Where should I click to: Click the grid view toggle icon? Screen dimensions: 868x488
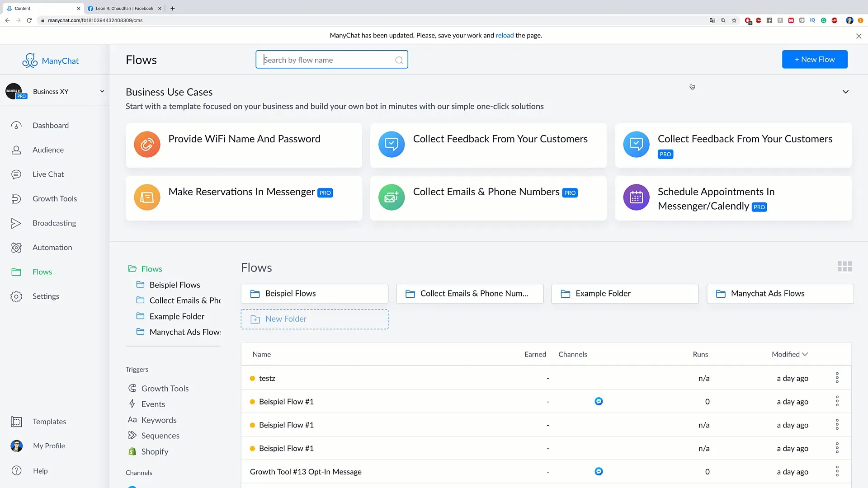pyautogui.click(x=845, y=267)
